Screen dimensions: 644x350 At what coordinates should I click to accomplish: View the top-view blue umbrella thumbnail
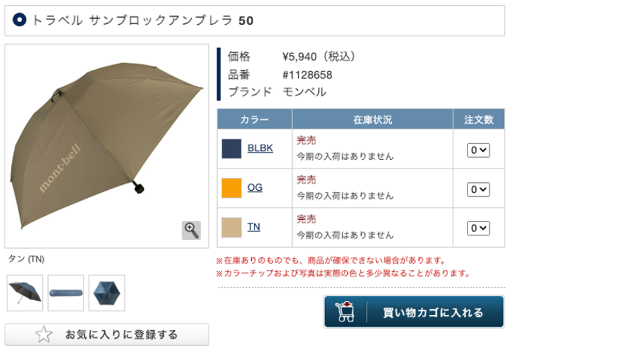coord(107,293)
